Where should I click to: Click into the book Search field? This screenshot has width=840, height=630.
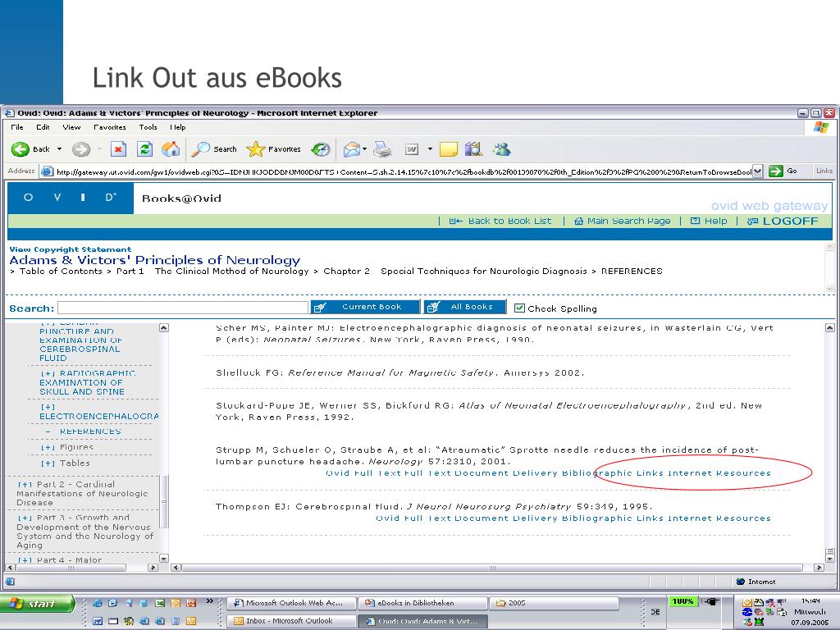click(x=183, y=308)
